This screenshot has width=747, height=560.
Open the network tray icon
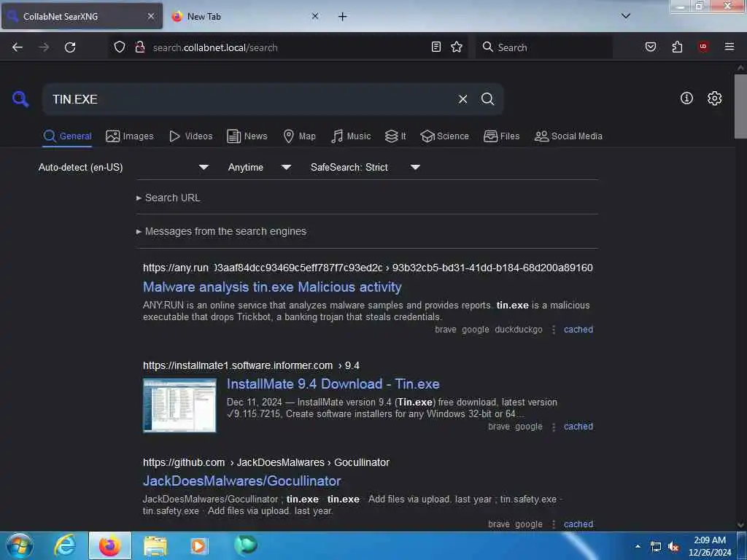(x=656, y=547)
